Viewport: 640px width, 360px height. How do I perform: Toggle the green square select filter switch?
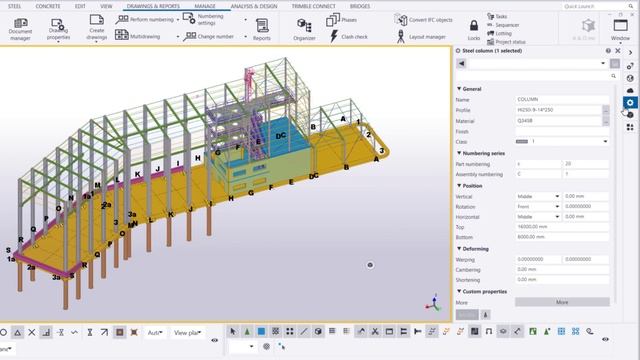click(533, 331)
